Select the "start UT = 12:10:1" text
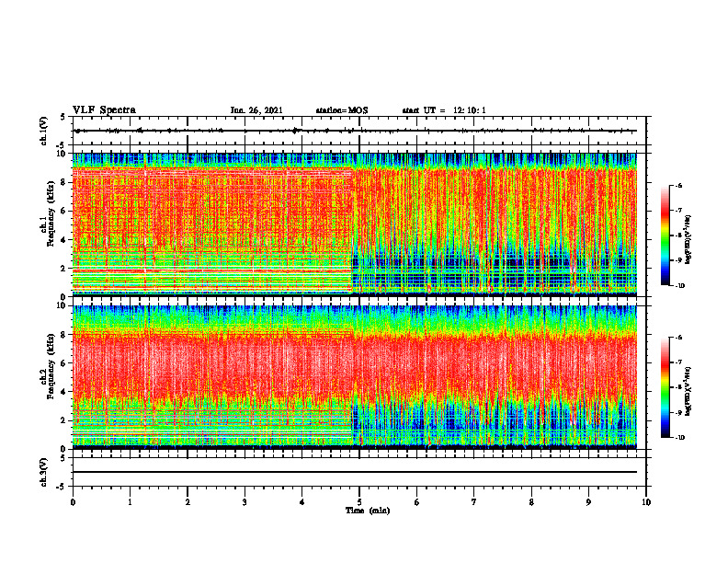Screen dimensions: 728x563 [x=444, y=110]
